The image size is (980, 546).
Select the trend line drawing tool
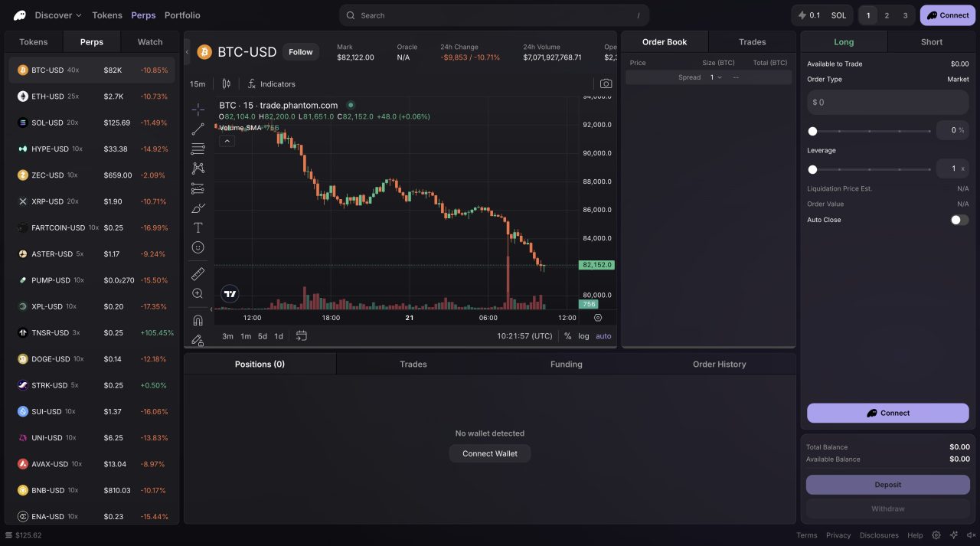click(198, 129)
